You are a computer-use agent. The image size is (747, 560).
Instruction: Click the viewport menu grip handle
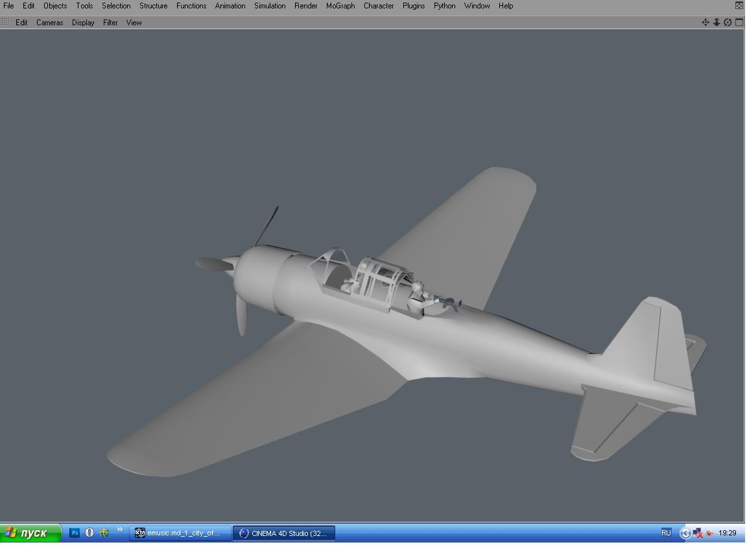(6, 22)
